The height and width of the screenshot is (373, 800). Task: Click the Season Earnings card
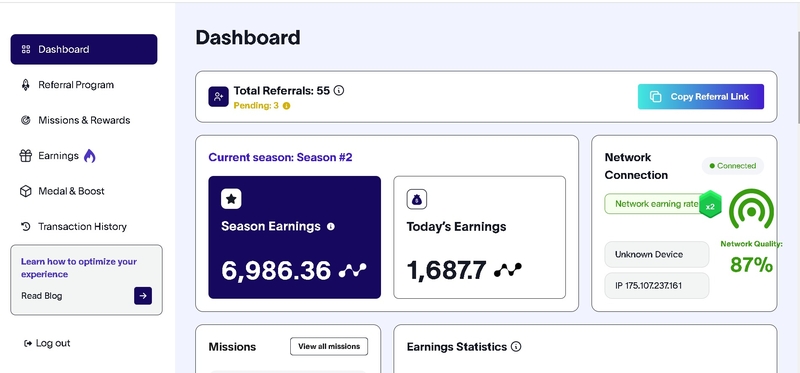pyautogui.click(x=294, y=237)
